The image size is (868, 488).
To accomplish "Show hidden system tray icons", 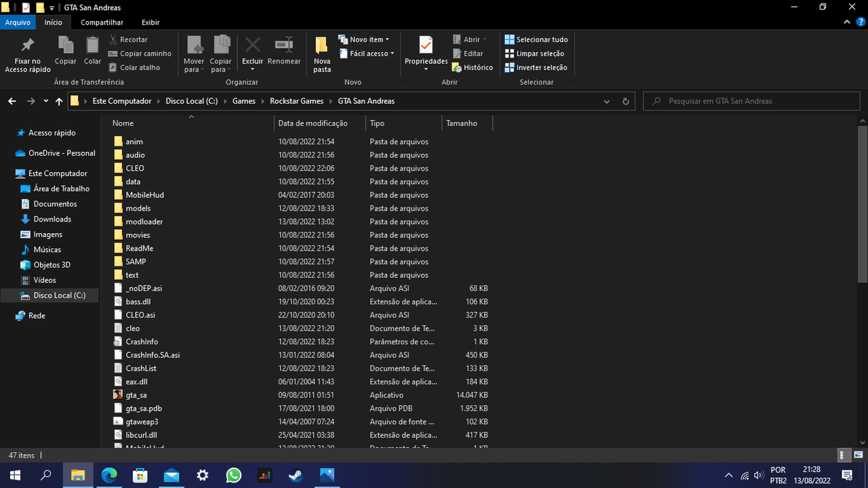I will point(729,475).
